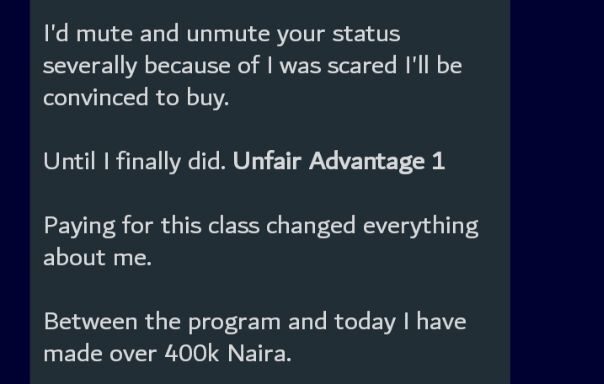Click the word "unmute" in first line
This screenshot has height=384, width=604.
(x=228, y=34)
